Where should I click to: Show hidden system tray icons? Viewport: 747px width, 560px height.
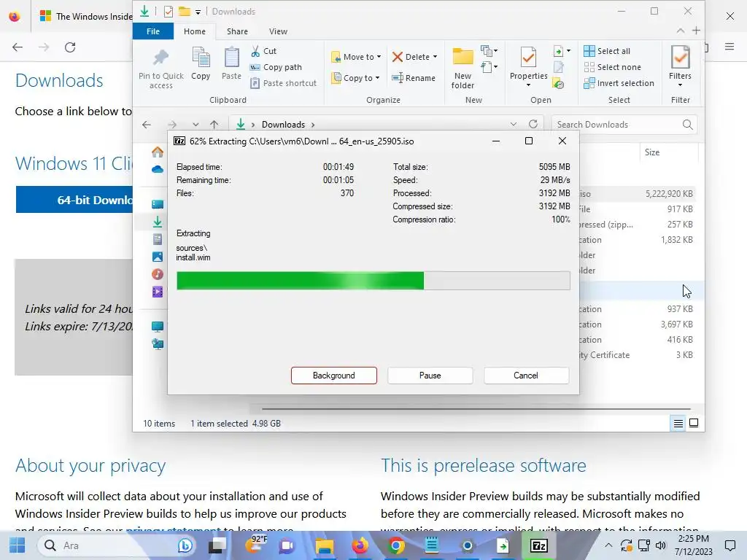click(608, 545)
